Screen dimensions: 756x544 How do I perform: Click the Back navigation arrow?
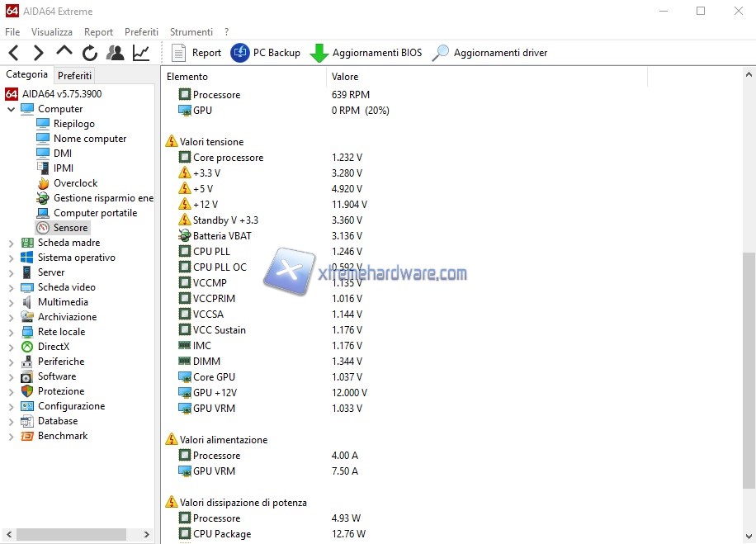(x=14, y=53)
